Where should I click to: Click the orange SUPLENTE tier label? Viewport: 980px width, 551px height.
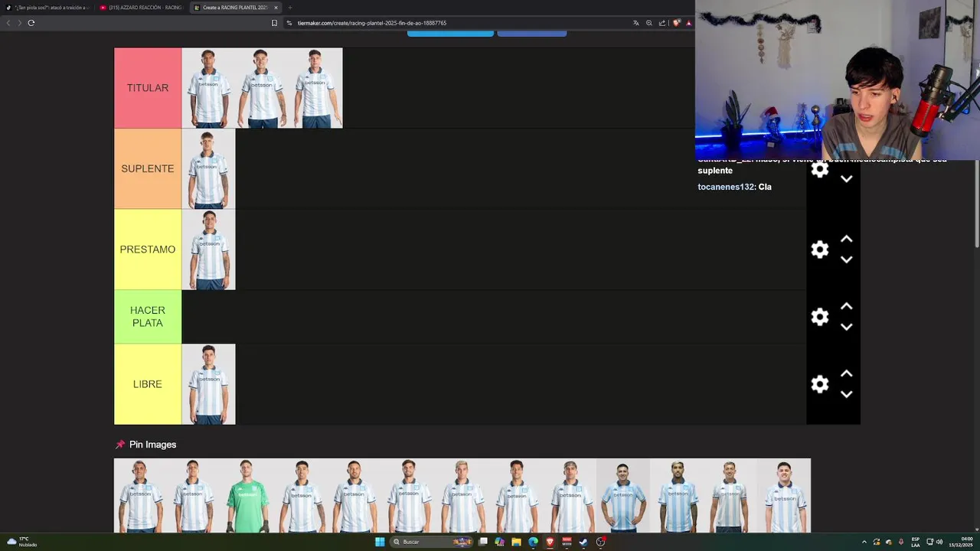point(148,168)
